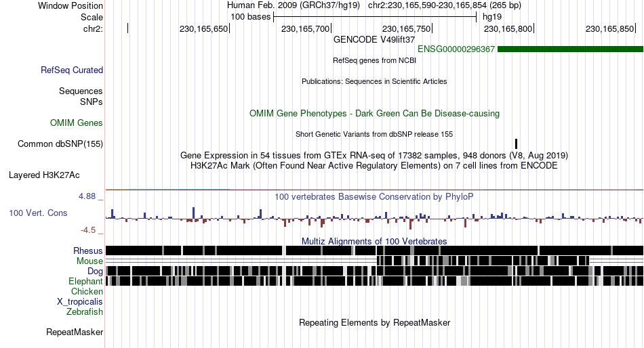Click the black dbSNP variant marker
The height and width of the screenshot is (348, 644).
pyautogui.click(x=517, y=144)
